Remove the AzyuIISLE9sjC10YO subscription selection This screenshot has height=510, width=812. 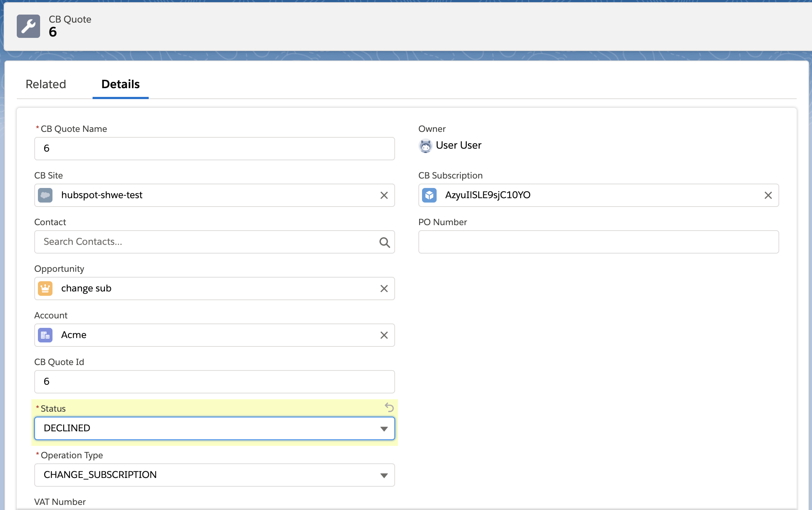768,195
